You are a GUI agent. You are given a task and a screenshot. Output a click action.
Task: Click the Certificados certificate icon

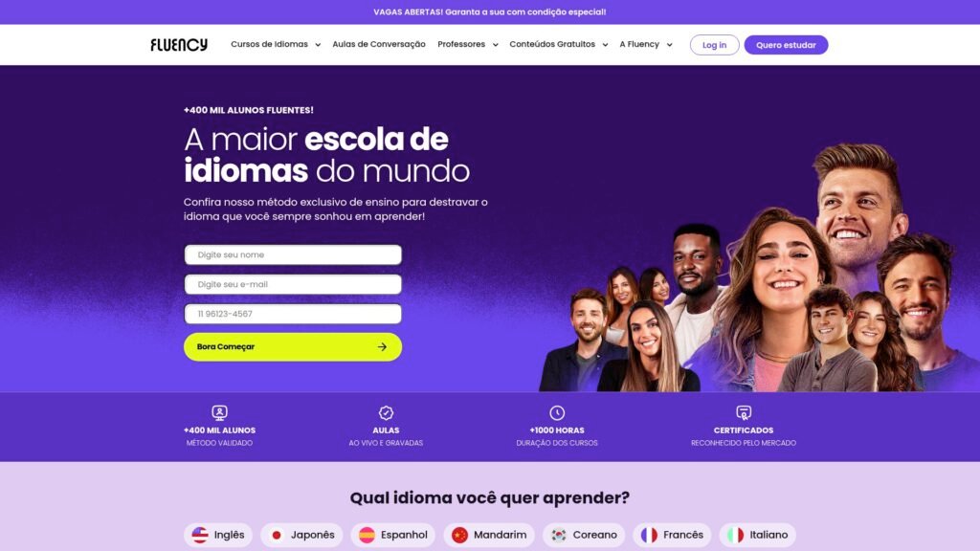click(743, 413)
